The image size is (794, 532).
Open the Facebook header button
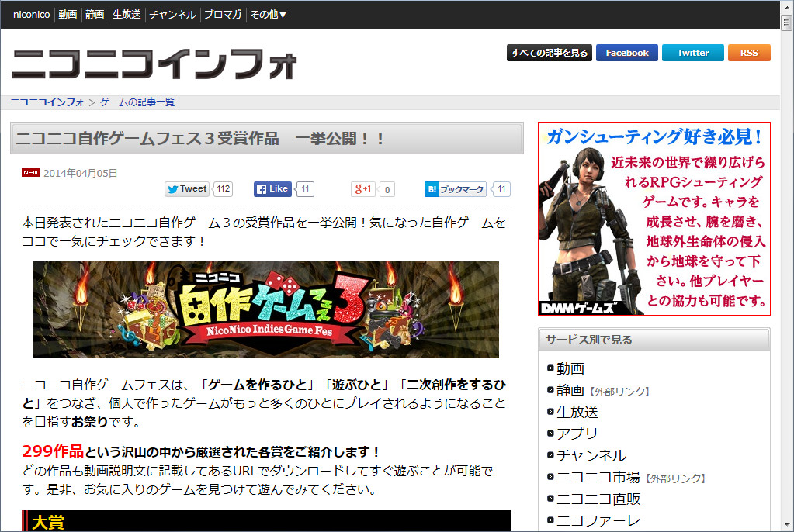pos(627,53)
